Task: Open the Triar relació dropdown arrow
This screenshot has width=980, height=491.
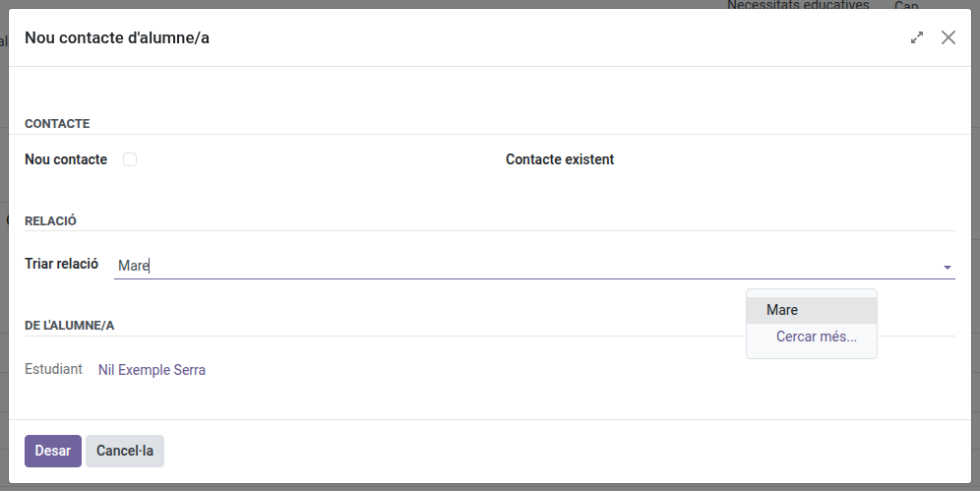Action: pos(948,268)
